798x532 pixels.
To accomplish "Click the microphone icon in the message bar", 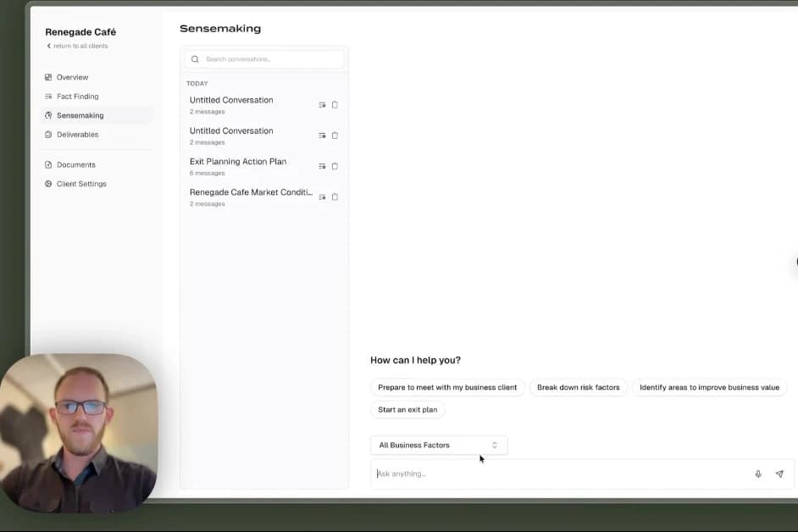I will point(758,474).
